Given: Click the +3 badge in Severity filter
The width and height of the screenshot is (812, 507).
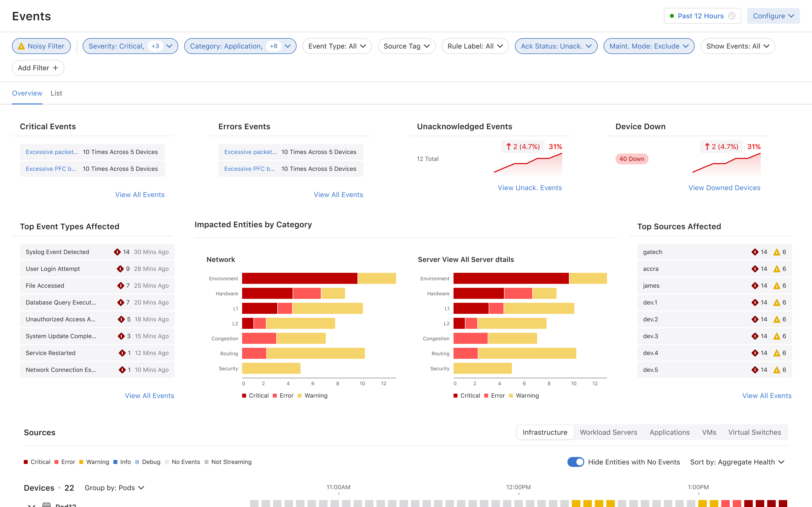Looking at the screenshot, I should pos(155,46).
